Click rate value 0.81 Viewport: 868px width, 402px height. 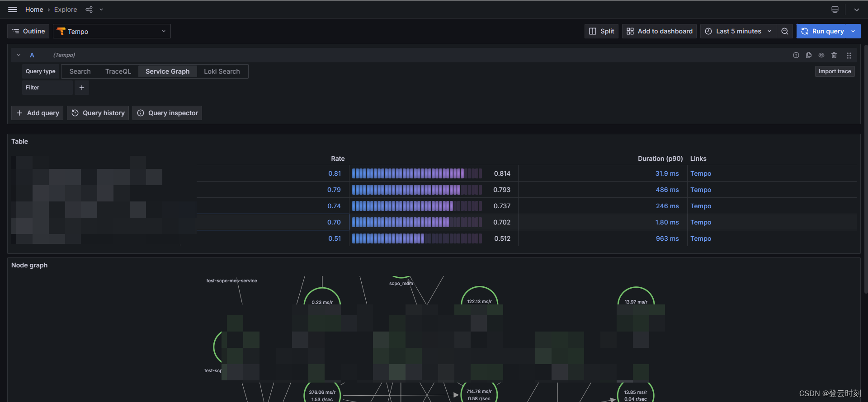(335, 173)
